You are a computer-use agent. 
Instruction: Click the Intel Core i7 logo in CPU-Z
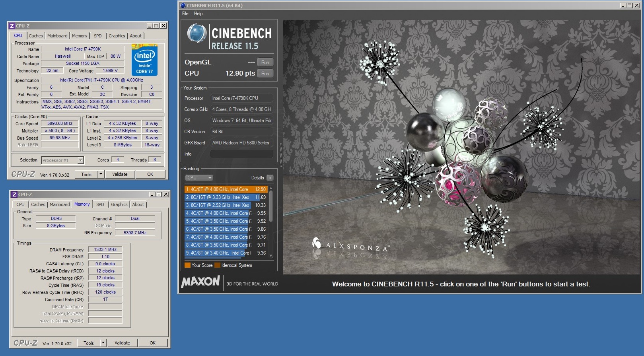[x=144, y=60]
